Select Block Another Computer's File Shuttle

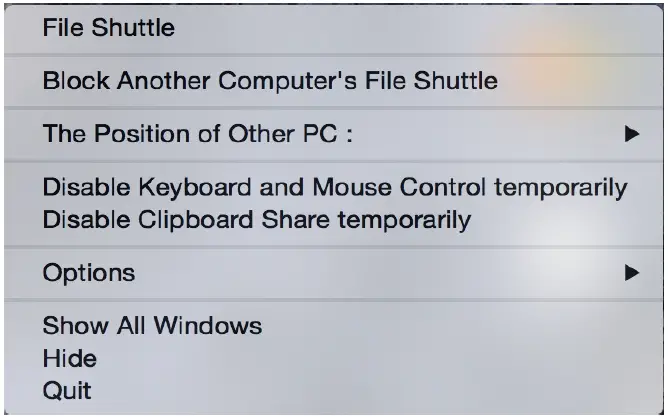tap(270, 81)
